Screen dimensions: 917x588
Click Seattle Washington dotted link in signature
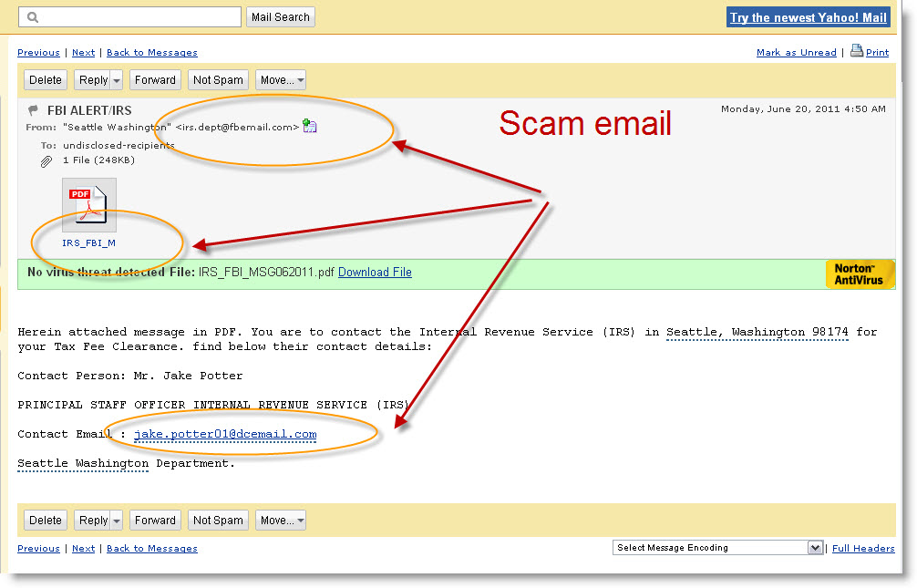[x=83, y=463]
